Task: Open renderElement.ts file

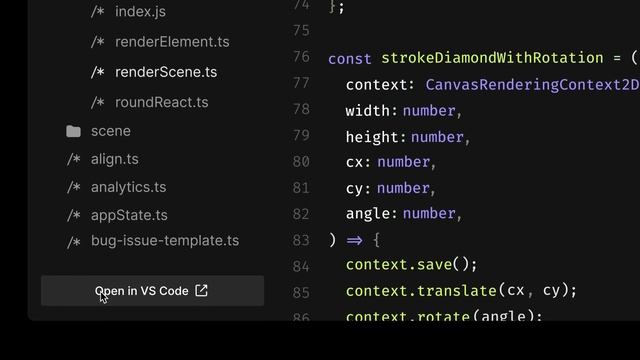Action: [x=172, y=42]
